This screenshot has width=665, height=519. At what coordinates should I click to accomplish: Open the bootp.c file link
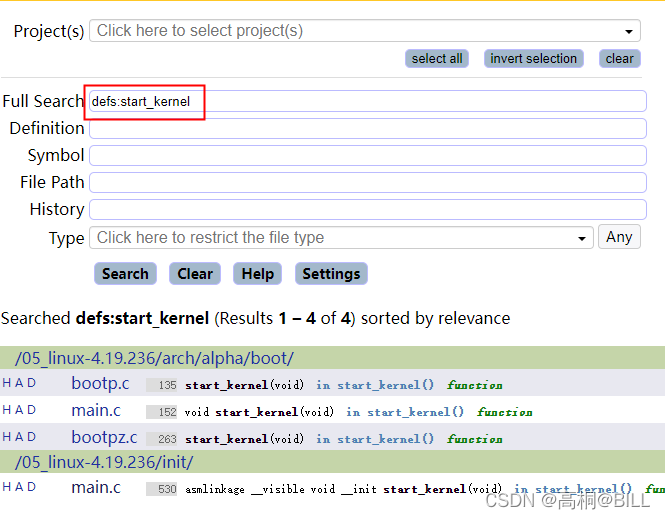[100, 383]
